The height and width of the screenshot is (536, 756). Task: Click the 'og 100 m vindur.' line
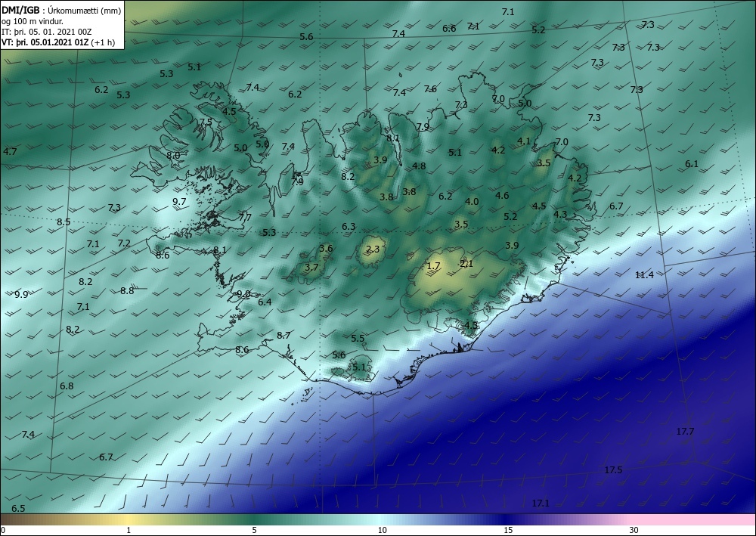[x=31, y=21]
